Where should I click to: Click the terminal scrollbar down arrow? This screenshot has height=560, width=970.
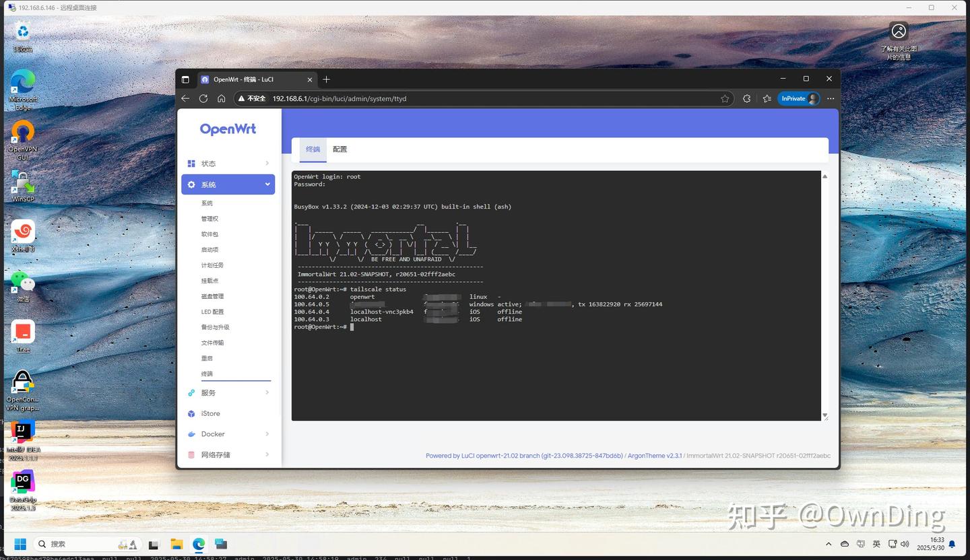click(825, 416)
